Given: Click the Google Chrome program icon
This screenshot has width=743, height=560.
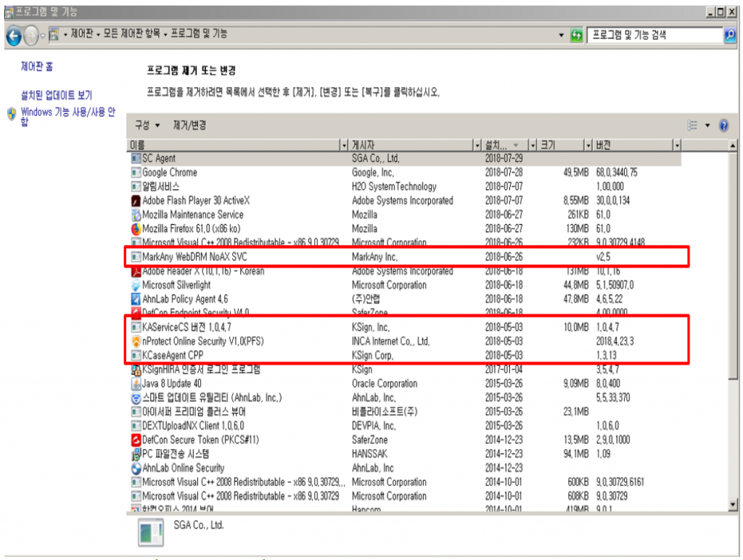Looking at the screenshot, I should [136, 173].
